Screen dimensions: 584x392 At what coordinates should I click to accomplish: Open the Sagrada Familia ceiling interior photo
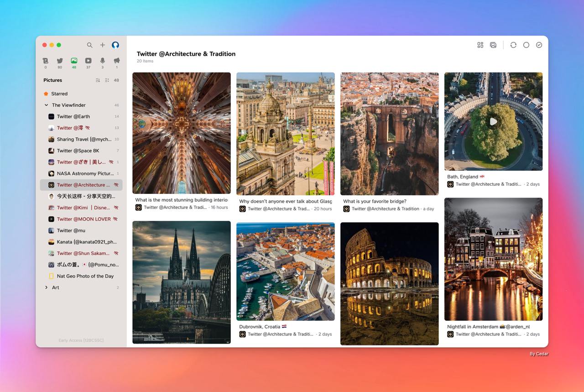tap(182, 133)
